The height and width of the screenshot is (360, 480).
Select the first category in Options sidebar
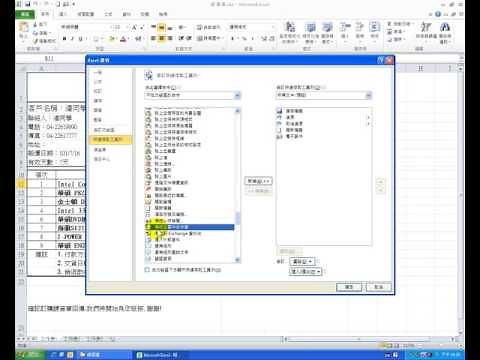[x=98, y=72]
